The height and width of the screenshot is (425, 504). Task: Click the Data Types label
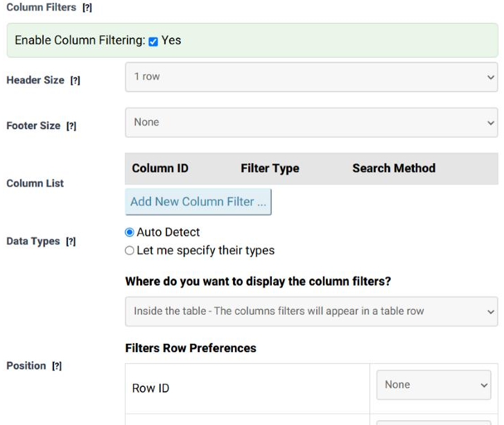click(33, 241)
